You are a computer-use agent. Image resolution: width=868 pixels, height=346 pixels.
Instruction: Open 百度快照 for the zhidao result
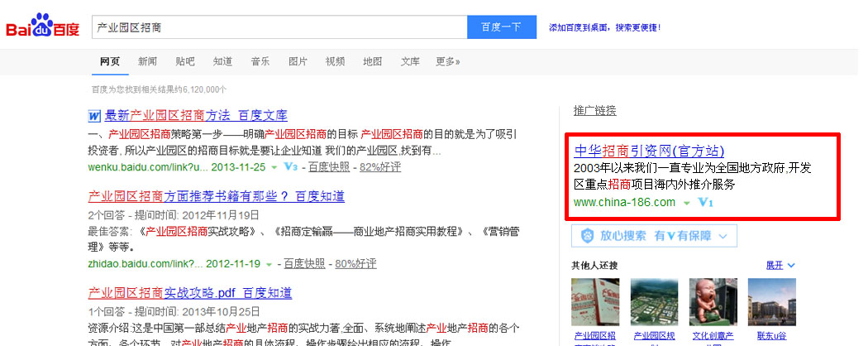pos(304,264)
